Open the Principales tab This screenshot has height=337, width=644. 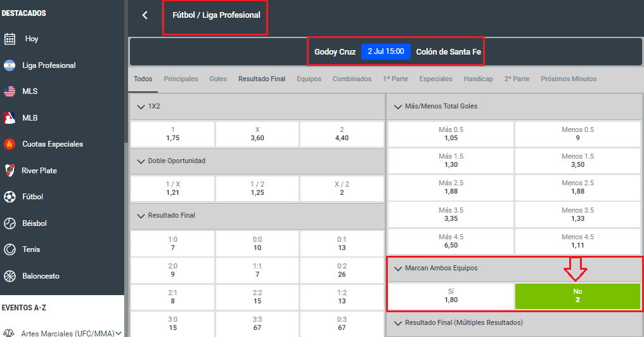181,79
